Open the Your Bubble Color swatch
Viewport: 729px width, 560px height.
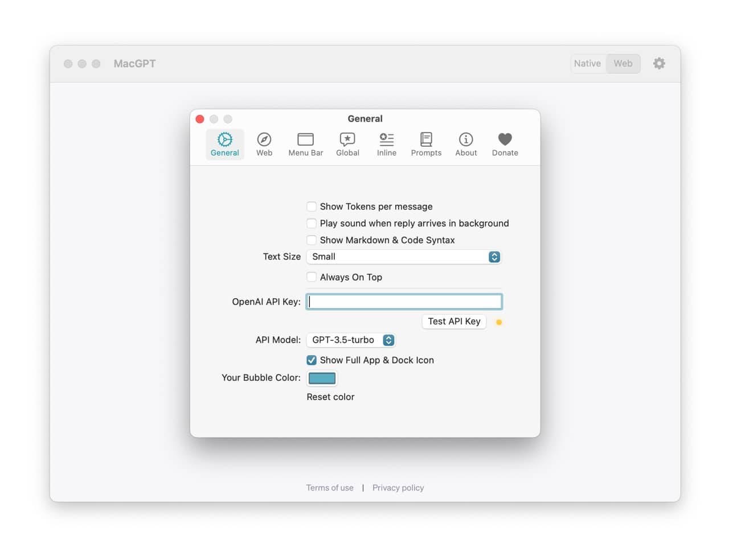point(322,378)
